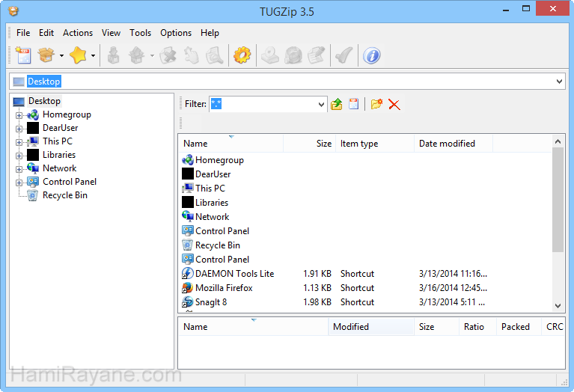
Task: Open the Desktop address bar dropdown
Action: [x=559, y=82]
